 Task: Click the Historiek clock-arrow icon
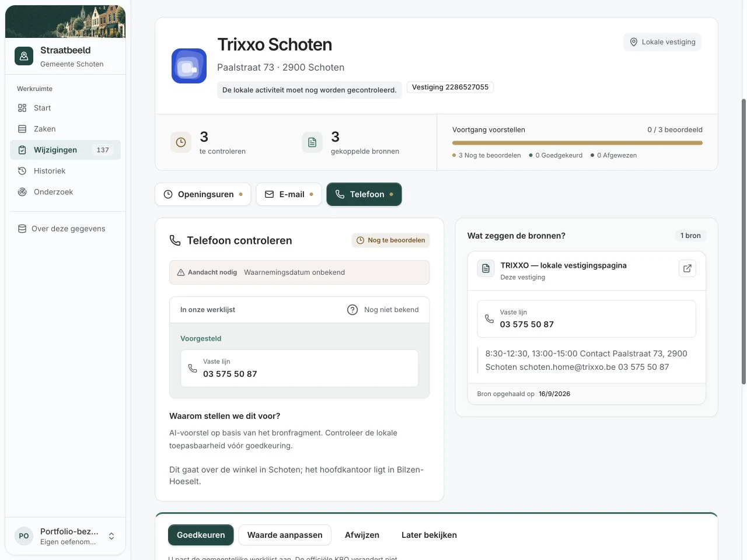pos(22,171)
